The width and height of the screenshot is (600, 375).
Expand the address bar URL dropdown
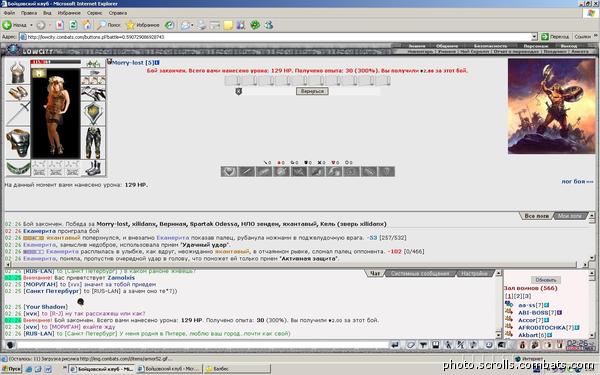coord(534,37)
